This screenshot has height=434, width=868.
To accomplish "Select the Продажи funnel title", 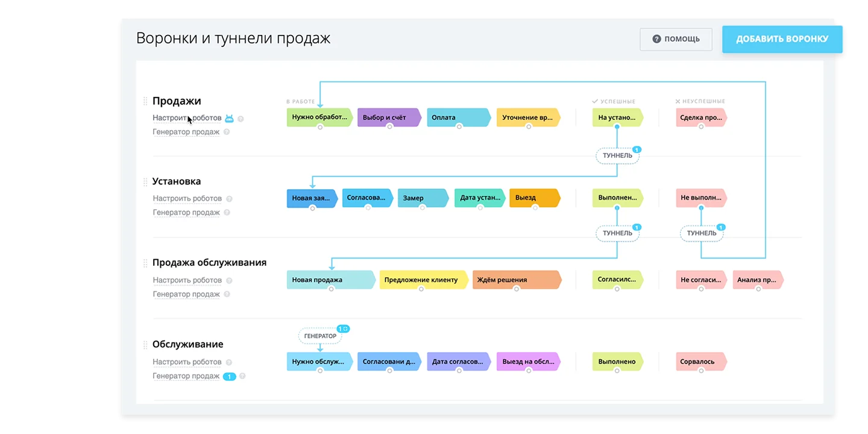I will (x=177, y=101).
